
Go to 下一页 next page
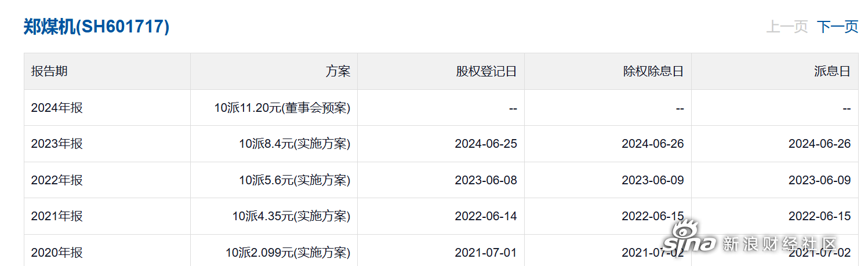point(837,27)
